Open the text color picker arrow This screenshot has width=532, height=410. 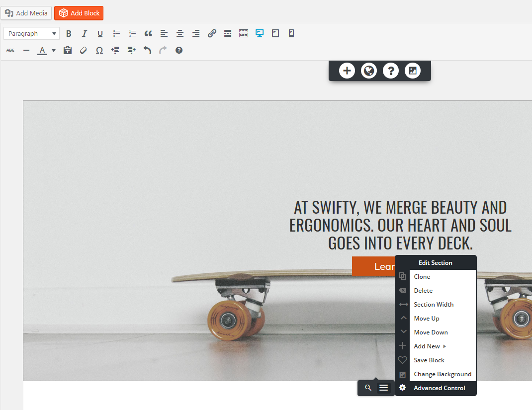pyautogui.click(x=54, y=51)
